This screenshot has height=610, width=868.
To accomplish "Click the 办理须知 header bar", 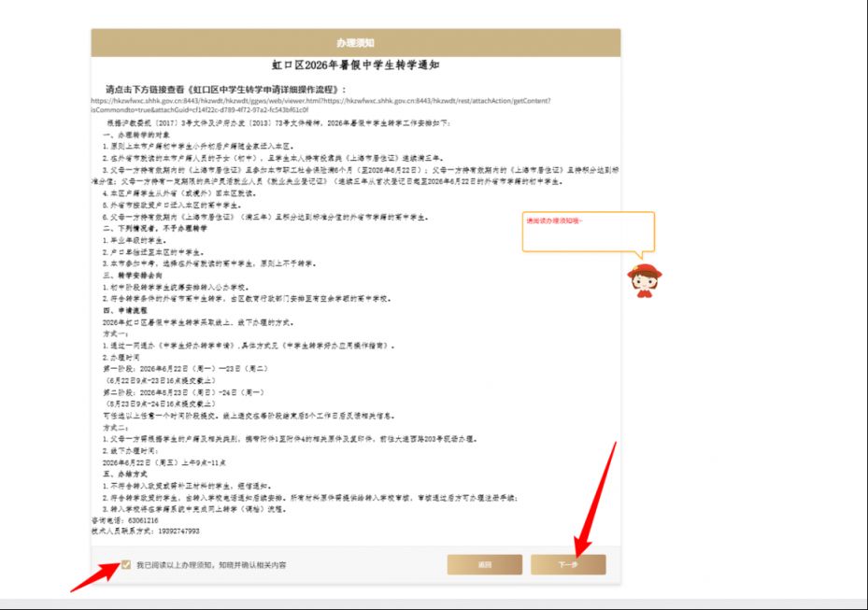I will (x=355, y=43).
